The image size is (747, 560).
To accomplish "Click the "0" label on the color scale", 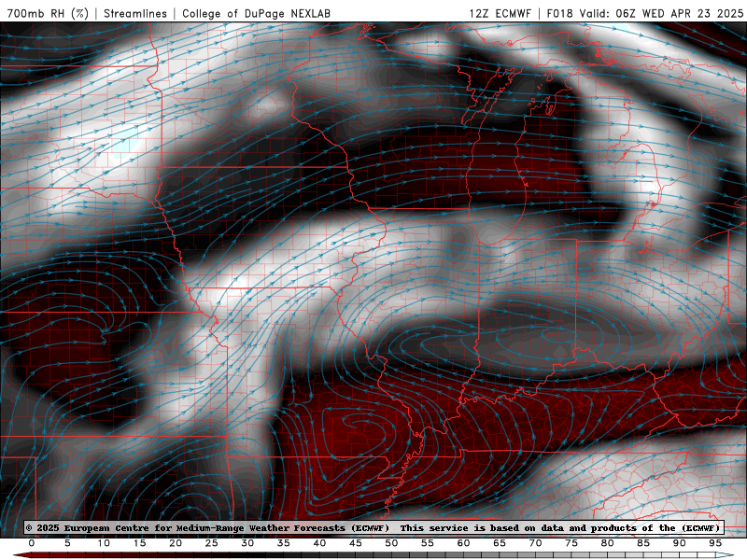I will click(32, 543).
